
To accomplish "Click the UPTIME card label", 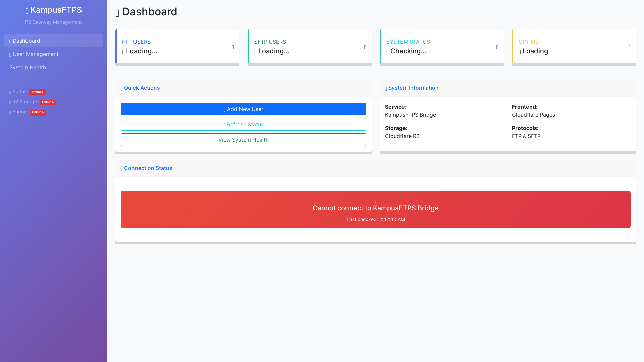I will (528, 42).
